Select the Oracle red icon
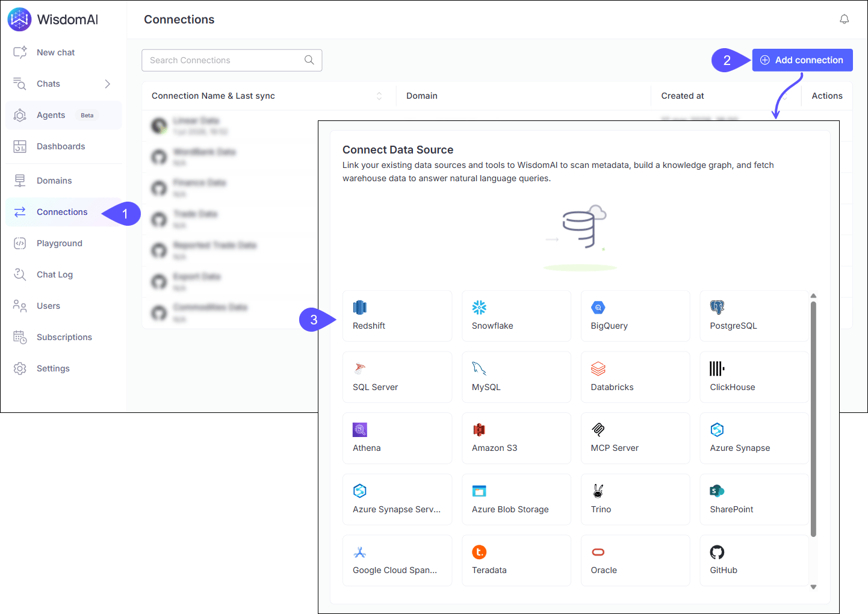The height and width of the screenshot is (614, 868). coord(598,552)
